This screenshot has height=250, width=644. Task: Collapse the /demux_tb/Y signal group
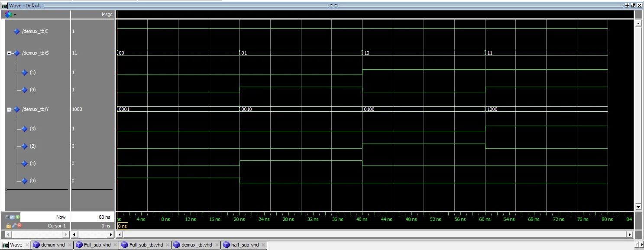[9, 109]
